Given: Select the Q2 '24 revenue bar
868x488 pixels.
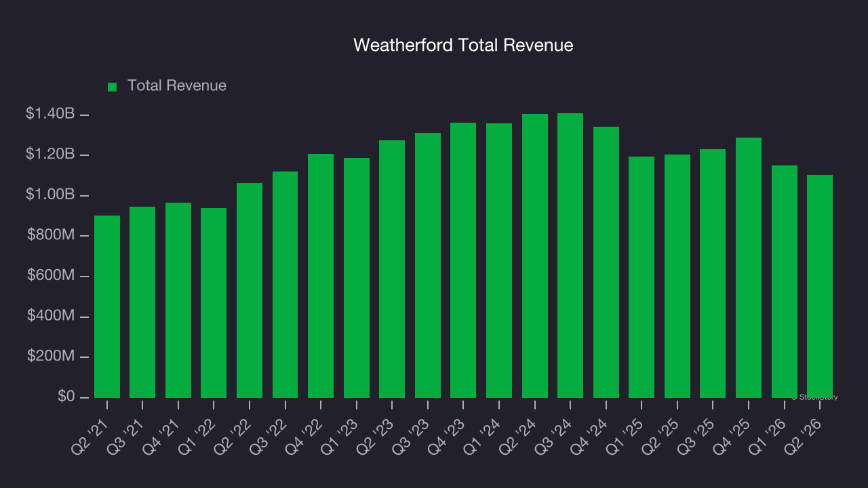Looking at the screenshot, I should (535, 256).
